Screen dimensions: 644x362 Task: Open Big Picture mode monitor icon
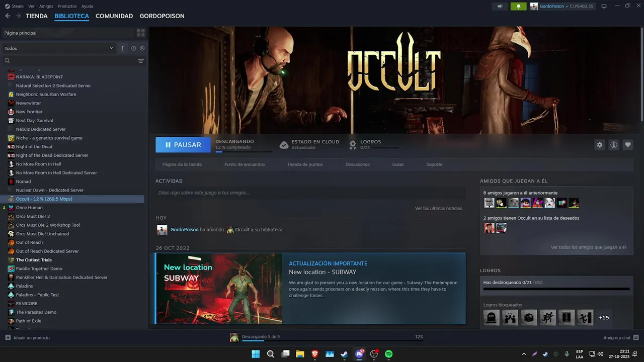point(604,6)
